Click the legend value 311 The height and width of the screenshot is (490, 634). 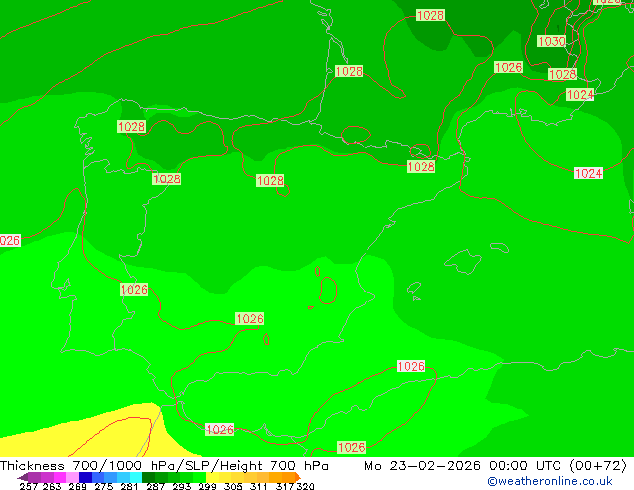[259, 486]
